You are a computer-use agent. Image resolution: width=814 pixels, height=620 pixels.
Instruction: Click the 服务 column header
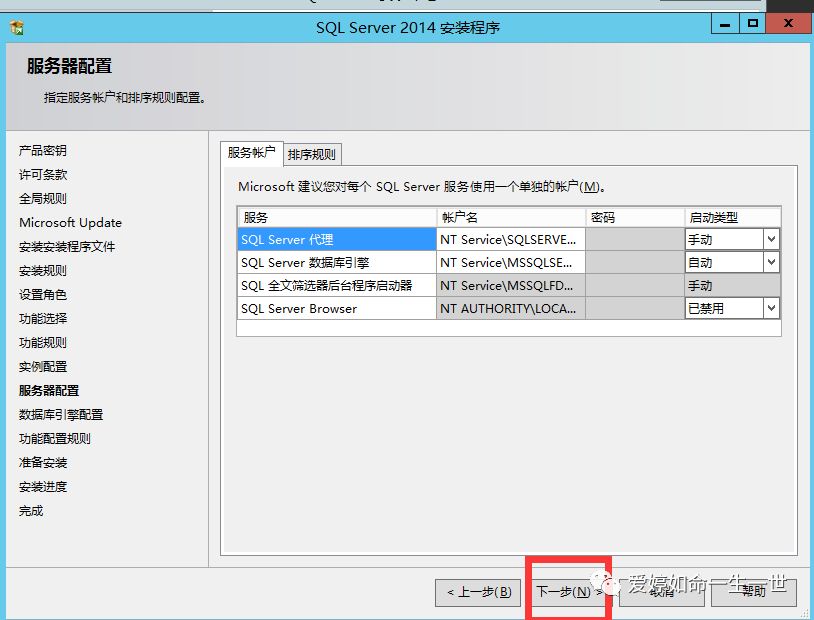point(337,217)
